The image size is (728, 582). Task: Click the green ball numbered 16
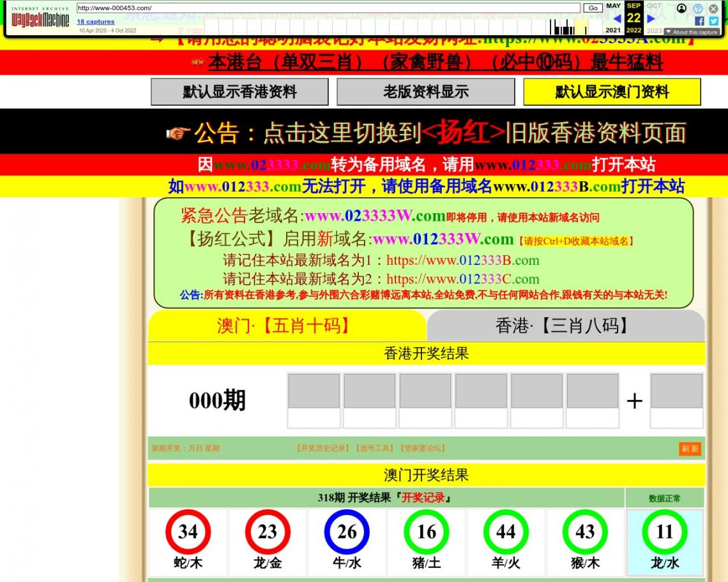(x=426, y=532)
